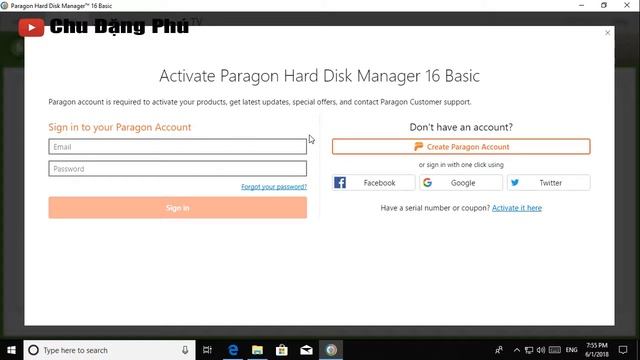Open the clock showing 7:55 PM

click(597, 350)
